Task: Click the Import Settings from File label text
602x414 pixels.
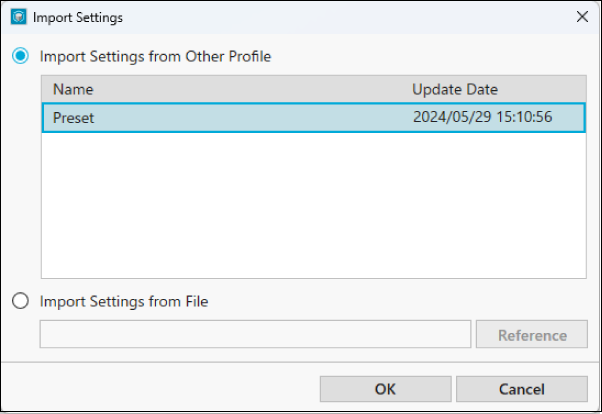Action: [124, 301]
